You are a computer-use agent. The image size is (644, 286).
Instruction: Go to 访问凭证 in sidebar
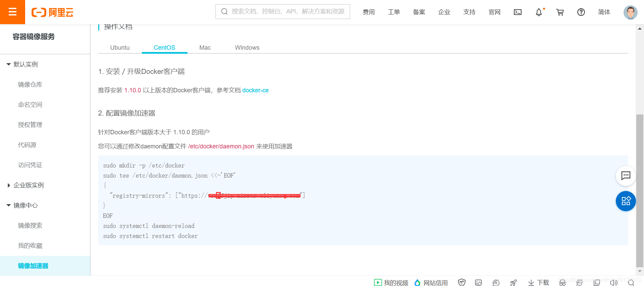(30, 165)
